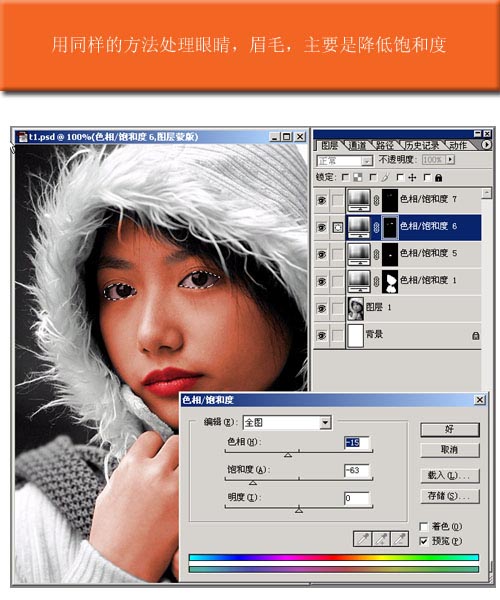
Task: Open the 编辑 全图 dropdown
Action: tap(325, 422)
